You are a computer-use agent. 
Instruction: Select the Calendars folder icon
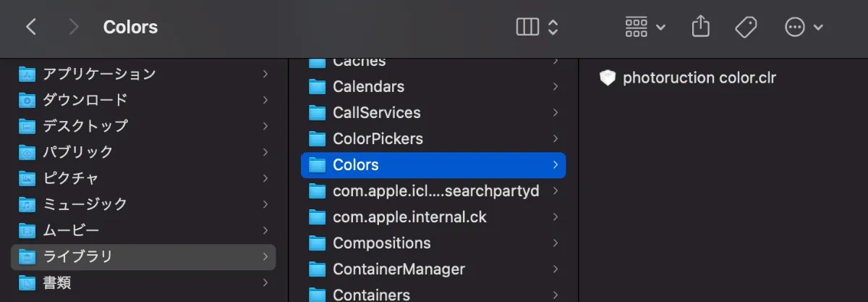tap(317, 87)
